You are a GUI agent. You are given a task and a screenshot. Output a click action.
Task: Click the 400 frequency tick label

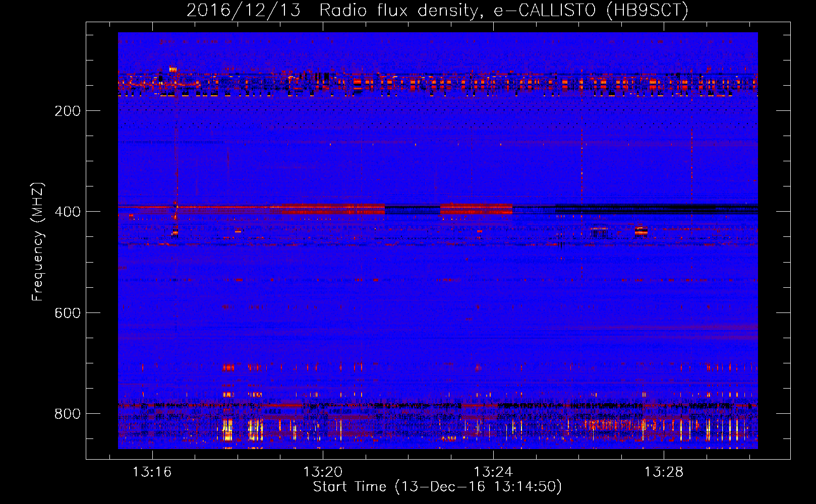tap(68, 212)
